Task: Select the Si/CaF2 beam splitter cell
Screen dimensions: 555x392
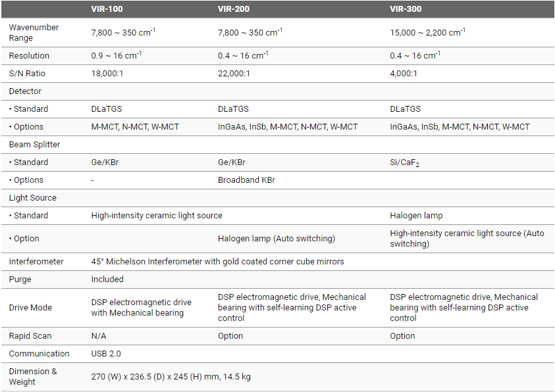Action: click(x=404, y=162)
